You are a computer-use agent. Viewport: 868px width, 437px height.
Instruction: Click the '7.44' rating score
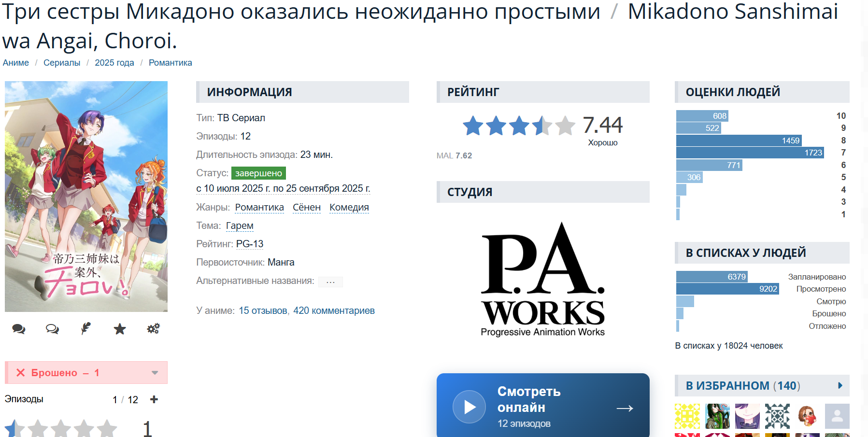pyautogui.click(x=603, y=125)
